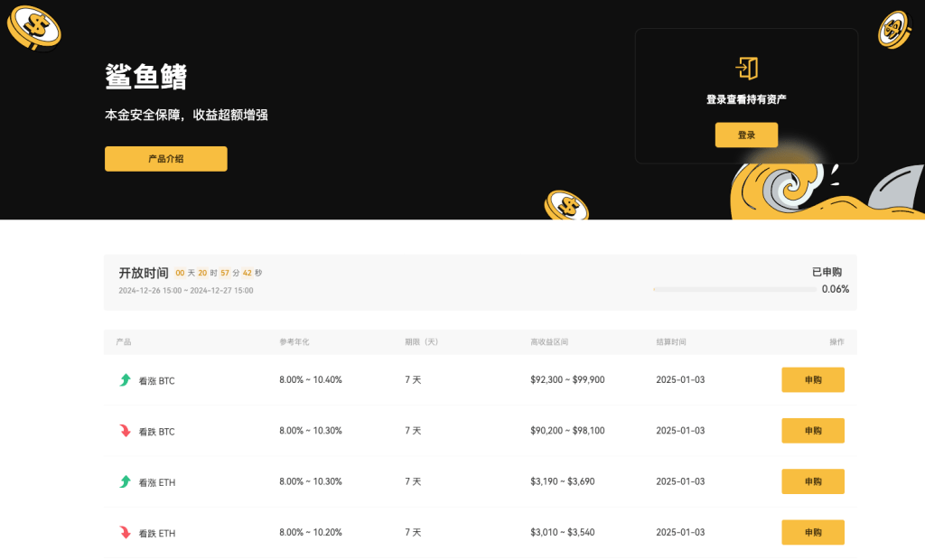This screenshot has width=925, height=560.
Task: Open the 产品介绍 product introduction page
Action: (x=165, y=158)
